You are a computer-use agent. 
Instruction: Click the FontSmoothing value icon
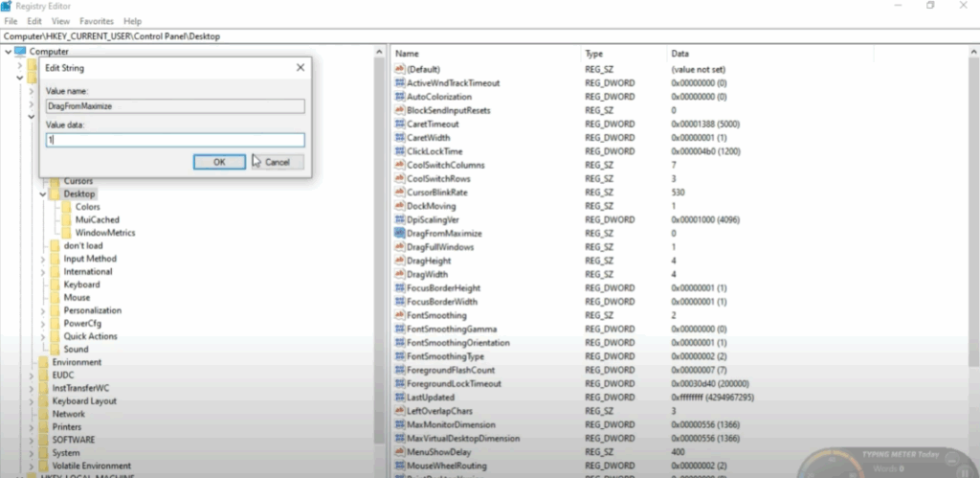tap(400, 315)
